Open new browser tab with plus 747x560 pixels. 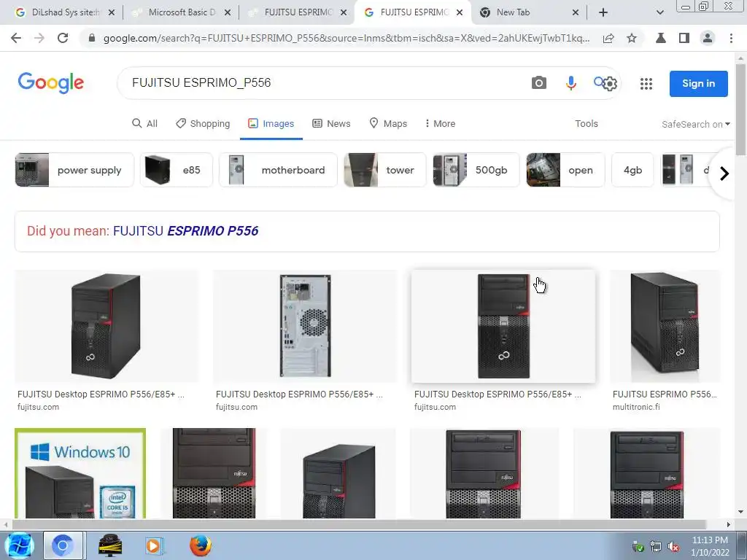point(603,12)
